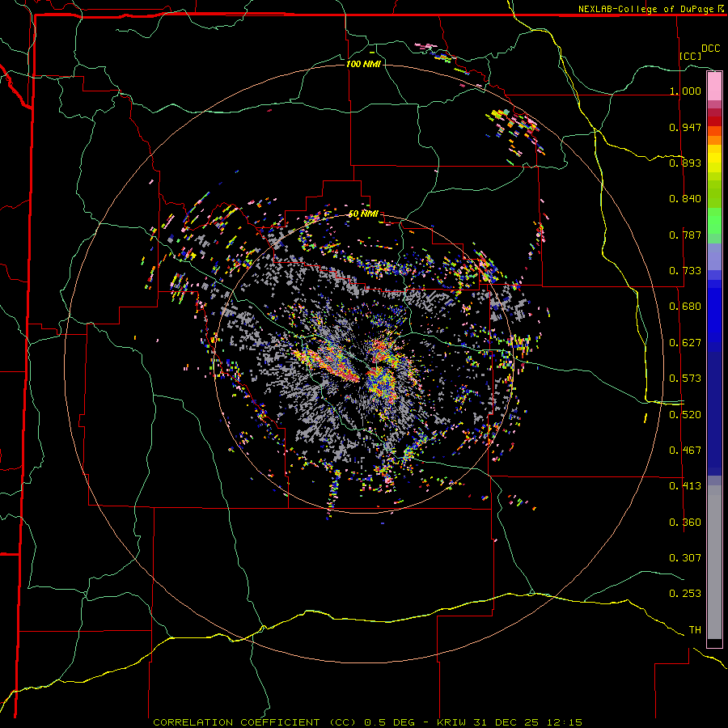Click the 0.520 legend value
The height and width of the screenshot is (728, 728).
[685, 415]
